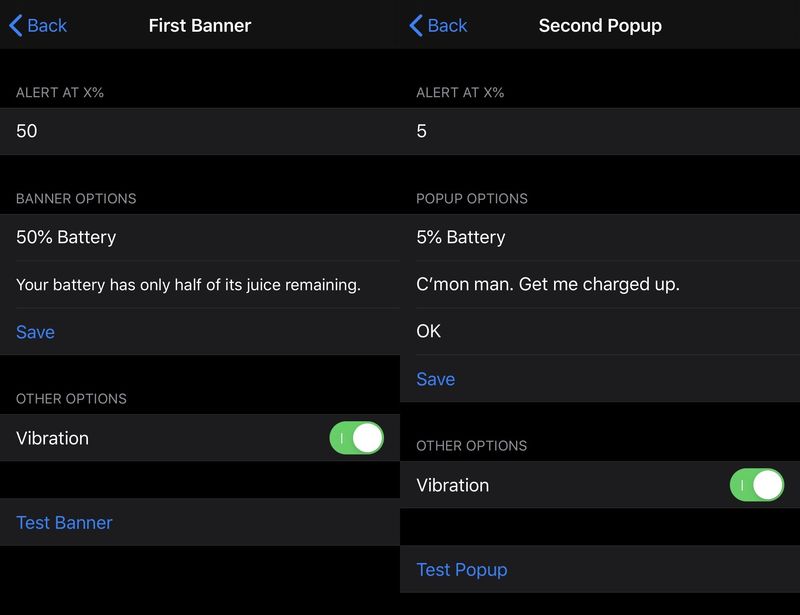Select the alert percentage field showing 50
This screenshot has width=800, height=615.
[x=200, y=131]
